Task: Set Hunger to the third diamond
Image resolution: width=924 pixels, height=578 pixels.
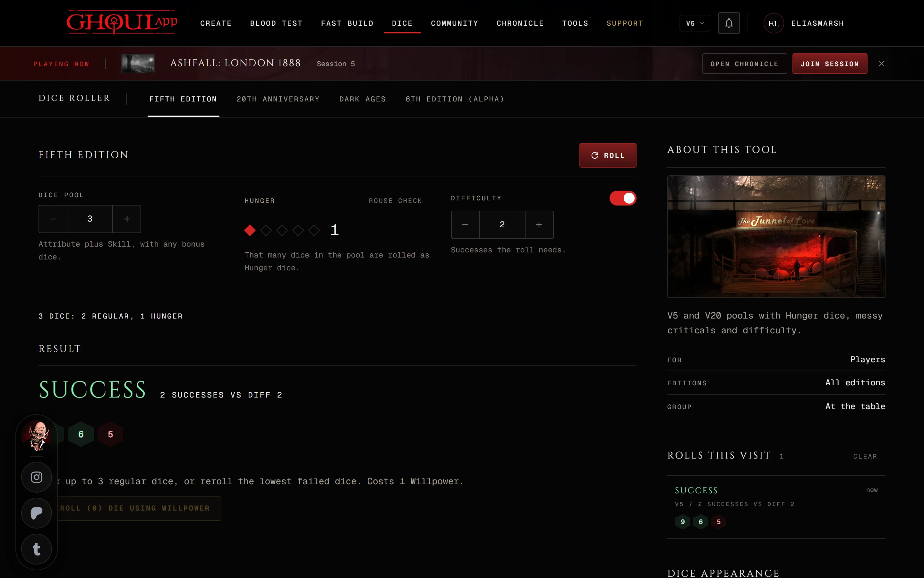Action: [282, 230]
